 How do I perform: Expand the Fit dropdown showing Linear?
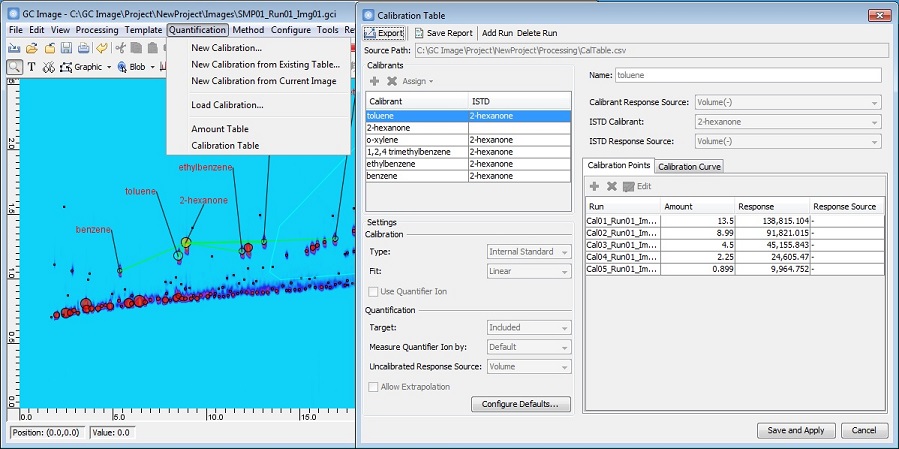pos(529,271)
